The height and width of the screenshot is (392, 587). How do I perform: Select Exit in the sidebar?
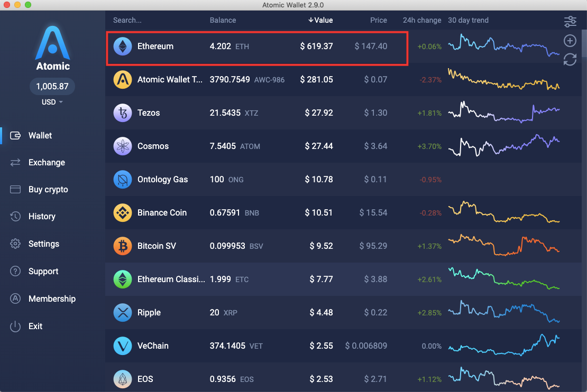[x=35, y=326]
